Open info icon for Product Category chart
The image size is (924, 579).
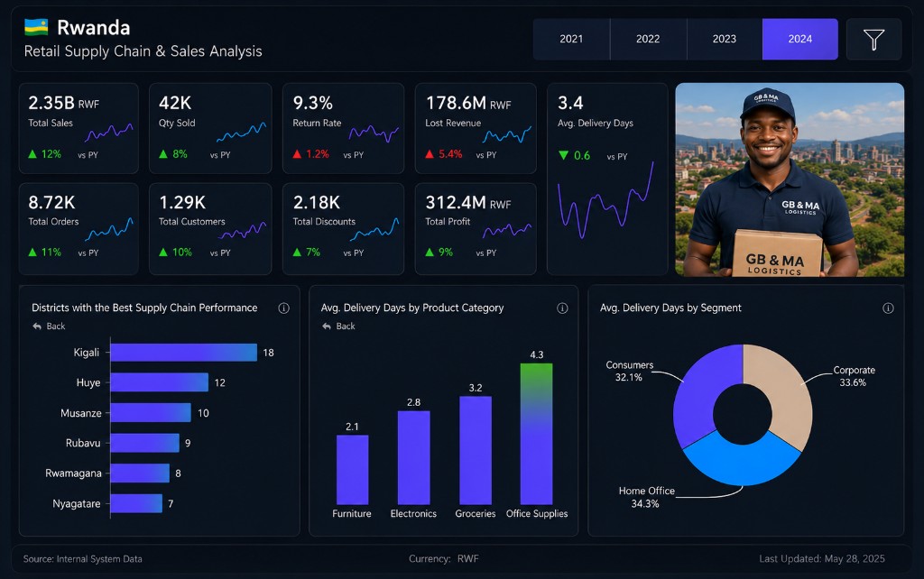click(x=562, y=308)
